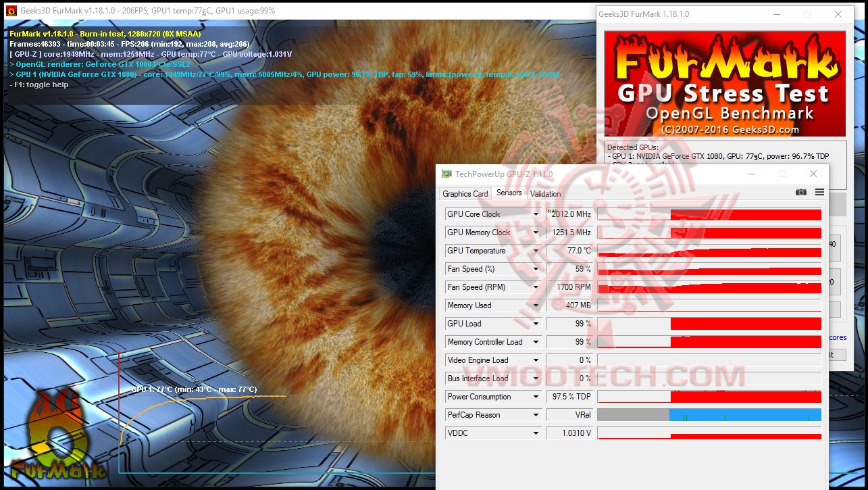Open the Validation tab
The height and width of the screenshot is (490, 868).
coord(545,194)
